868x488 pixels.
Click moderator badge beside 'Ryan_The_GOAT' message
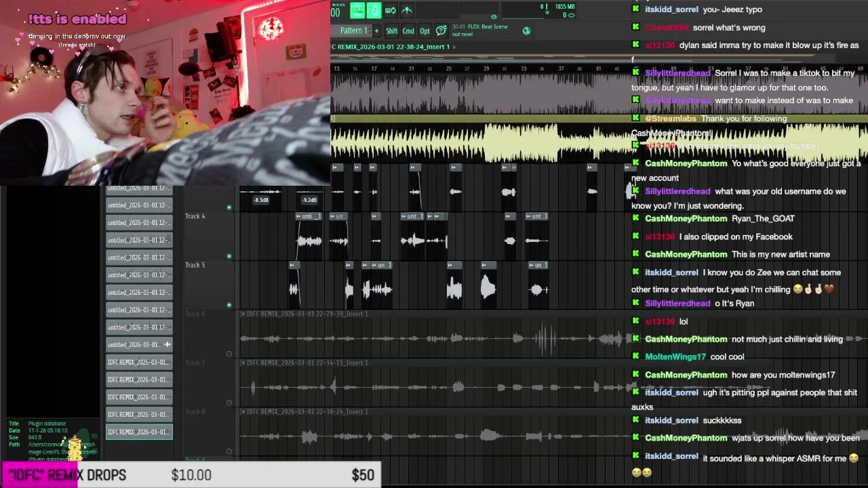[x=636, y=218]
